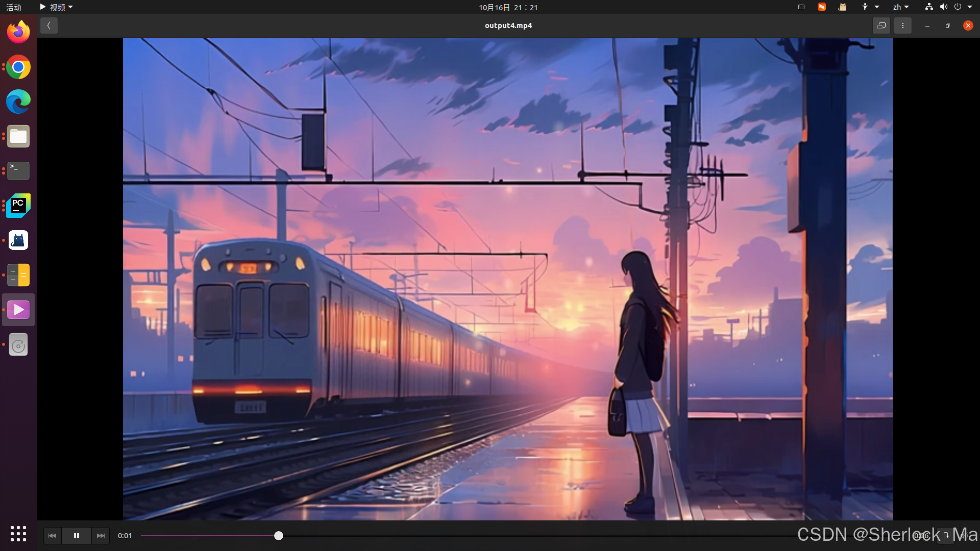
Task: Show all applications grid
Action: point(18,534)
